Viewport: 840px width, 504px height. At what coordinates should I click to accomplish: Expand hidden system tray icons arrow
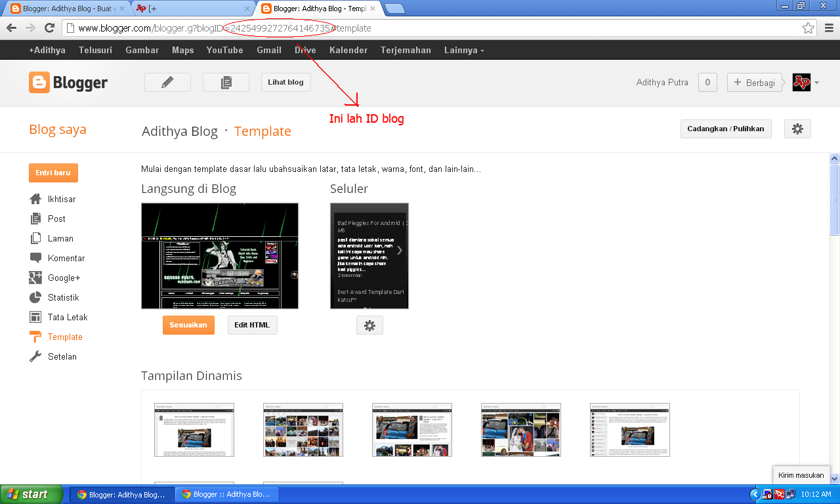755,494
